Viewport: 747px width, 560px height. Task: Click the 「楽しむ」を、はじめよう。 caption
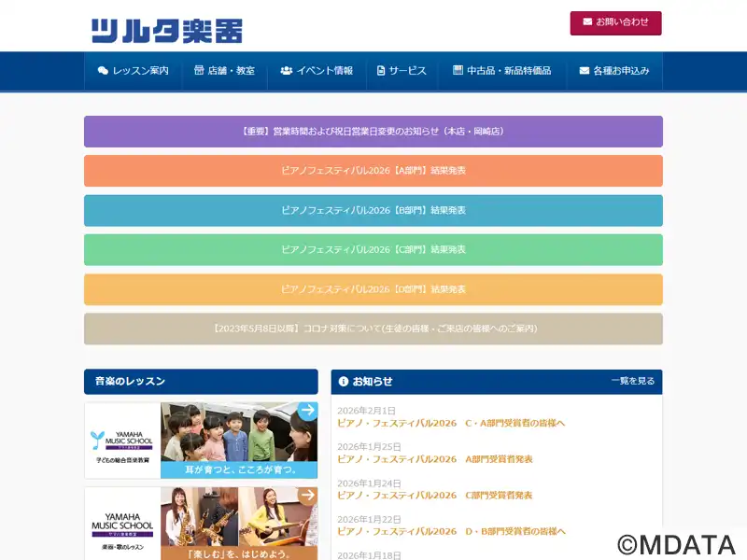239,553
